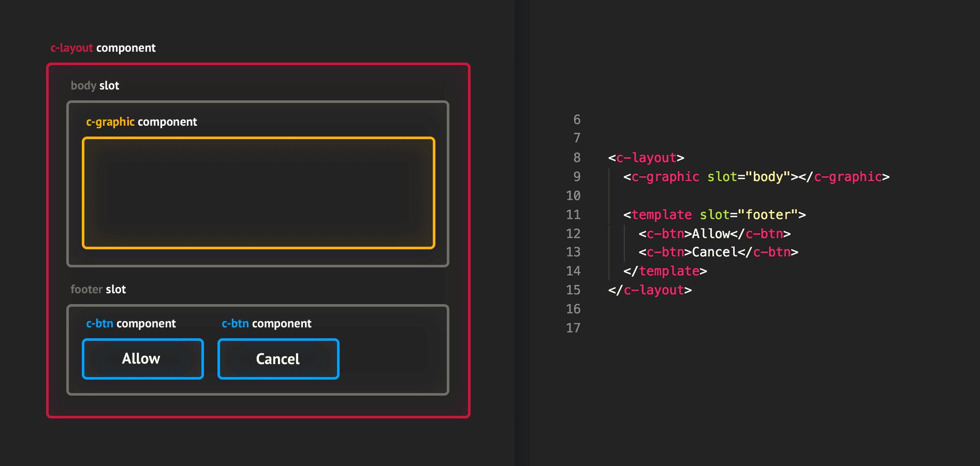This screenshot has width=980, height=466.
Task: Click the template tag on line 11
Action: click(661, 215)
